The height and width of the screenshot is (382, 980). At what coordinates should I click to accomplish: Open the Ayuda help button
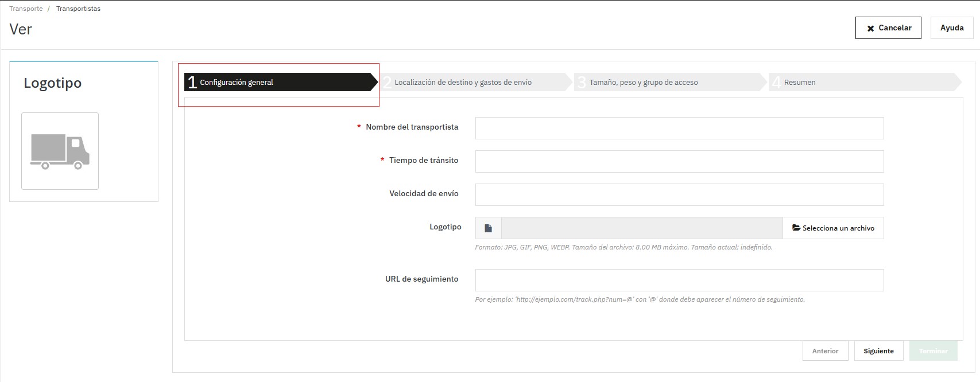tap(951, 28)
